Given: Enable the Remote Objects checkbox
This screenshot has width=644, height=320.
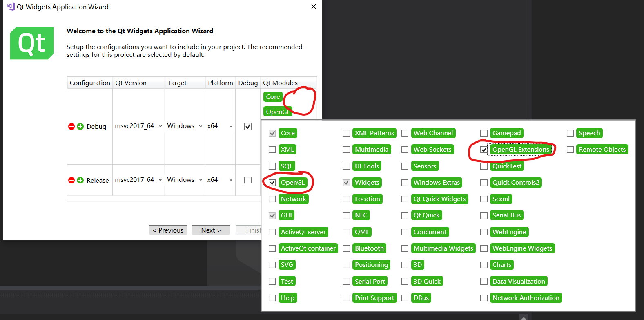Looking at the screenshot, I should pyautogui.click(x=570, y=150).
